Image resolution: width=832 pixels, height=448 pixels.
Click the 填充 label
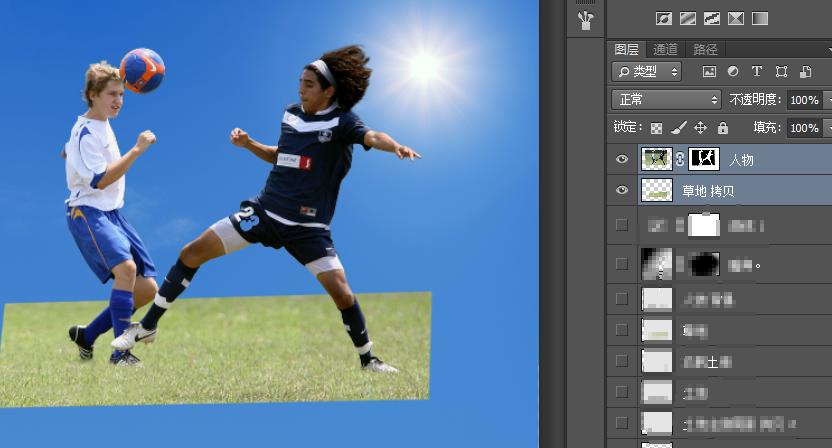pos(767,127)
